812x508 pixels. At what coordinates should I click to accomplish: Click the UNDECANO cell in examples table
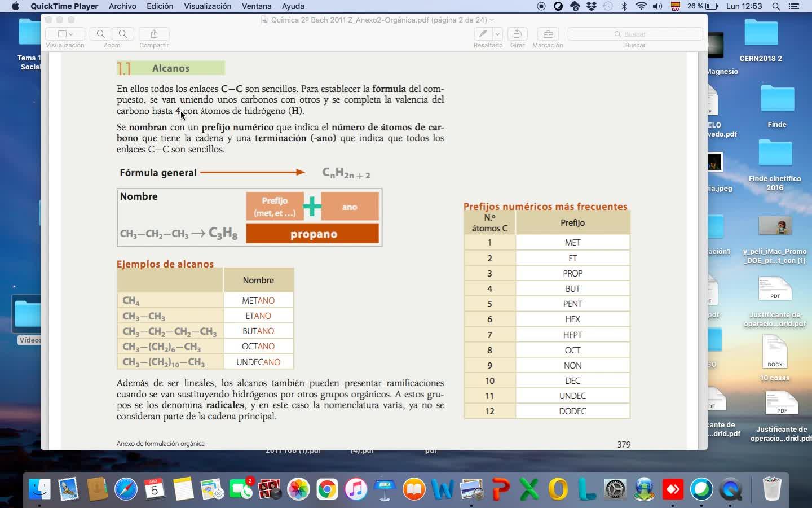(258, 362)
